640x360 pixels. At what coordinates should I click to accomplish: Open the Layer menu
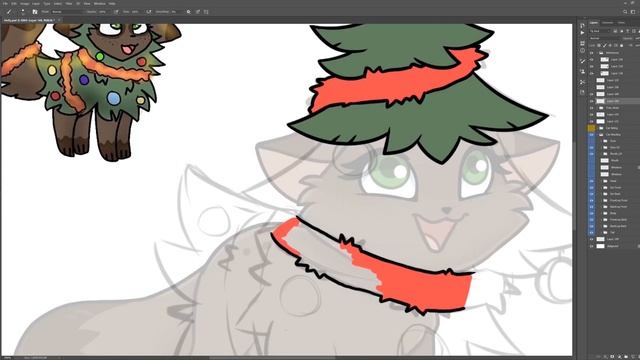click(36, 4)
